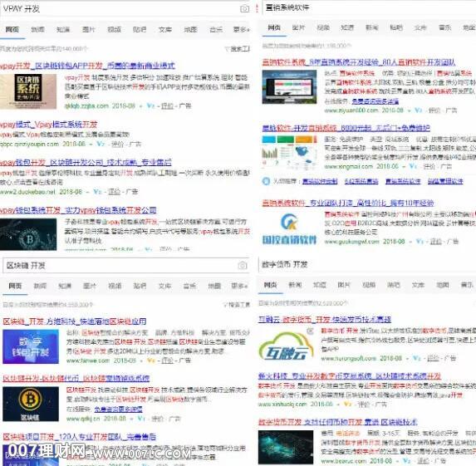Click the 642系统直销 related search link
Viewport: 476px width, 466px height.
[x=361, y=181]
